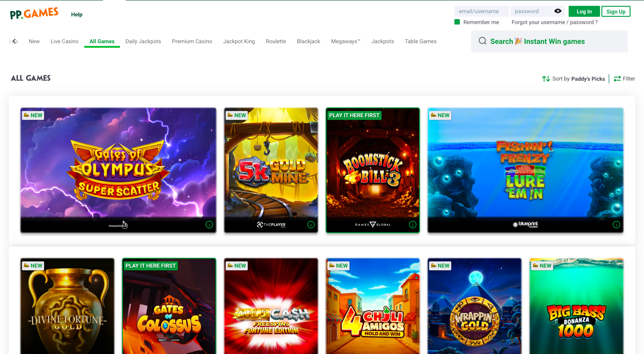The width and height of the screenshot is (644, 354).
Task: Open info icon on 5K Gold Mine
Action: pos(311,225)
